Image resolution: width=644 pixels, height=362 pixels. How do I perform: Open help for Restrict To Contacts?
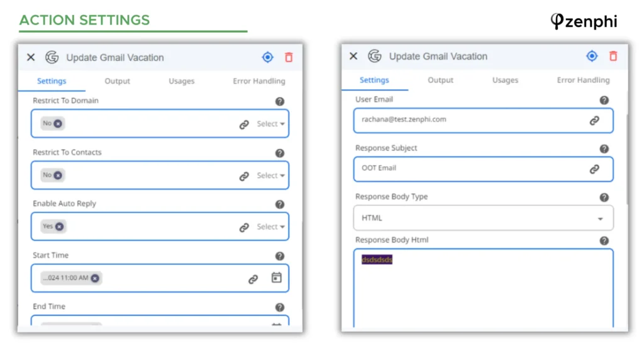click(x=280, y=153)
